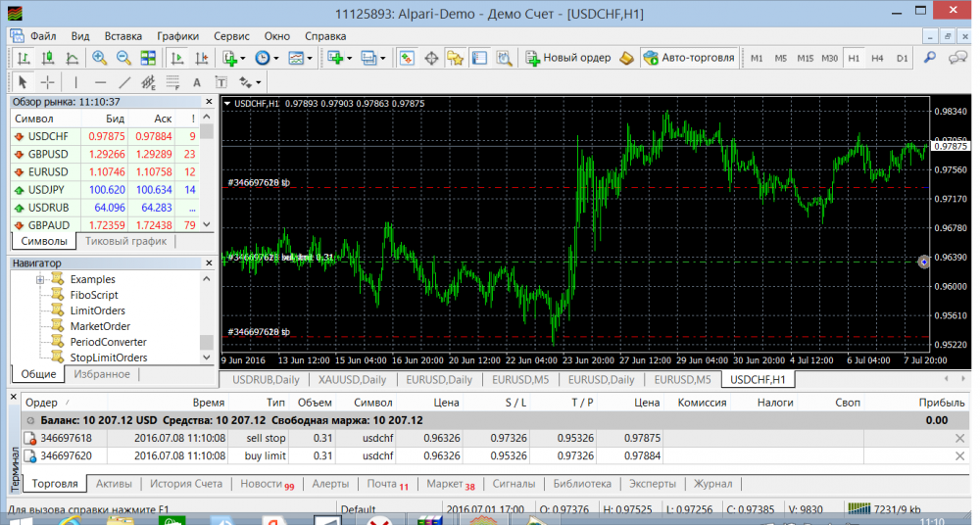Image resolution: width=980 pixels, height=525 pixels.
Task: Open the Strategy Tester icon
Action: (504, 58)
